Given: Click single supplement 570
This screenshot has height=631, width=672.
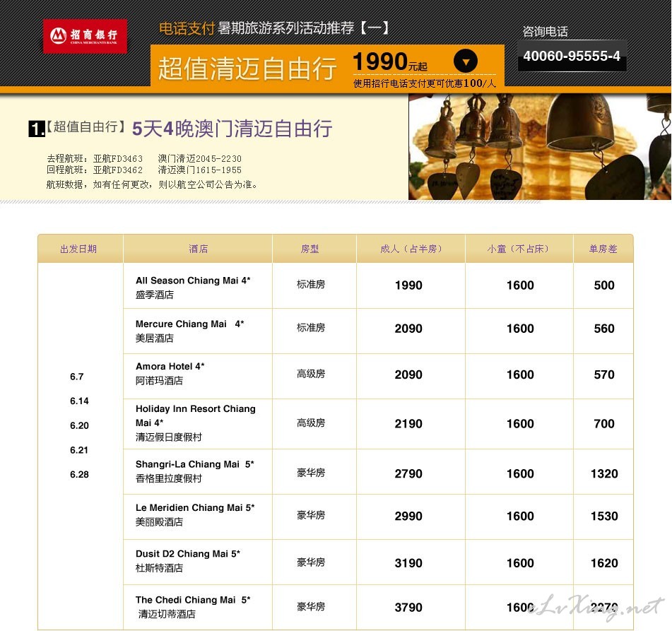Looking at the screenshot, I should [x=604, y=375].
